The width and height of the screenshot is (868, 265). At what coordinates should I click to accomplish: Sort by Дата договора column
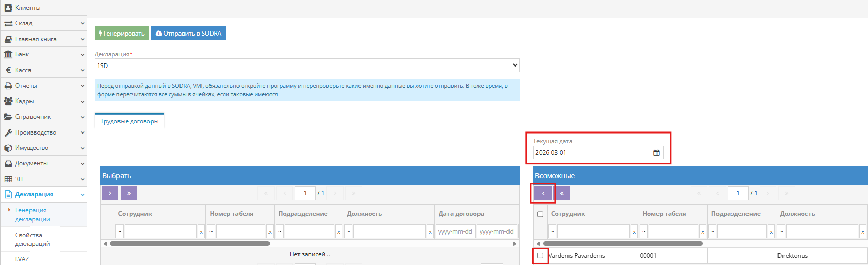[x=461, y=214]
